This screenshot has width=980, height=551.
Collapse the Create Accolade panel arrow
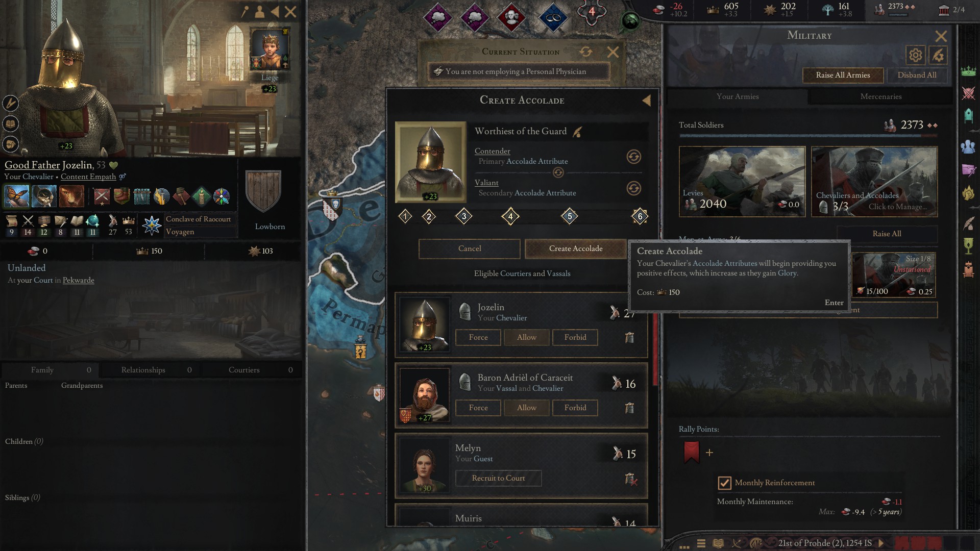(646, 101)
